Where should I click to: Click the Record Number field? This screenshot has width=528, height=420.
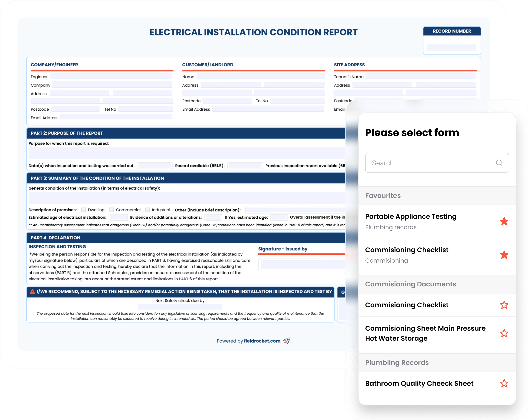point(451,47)
